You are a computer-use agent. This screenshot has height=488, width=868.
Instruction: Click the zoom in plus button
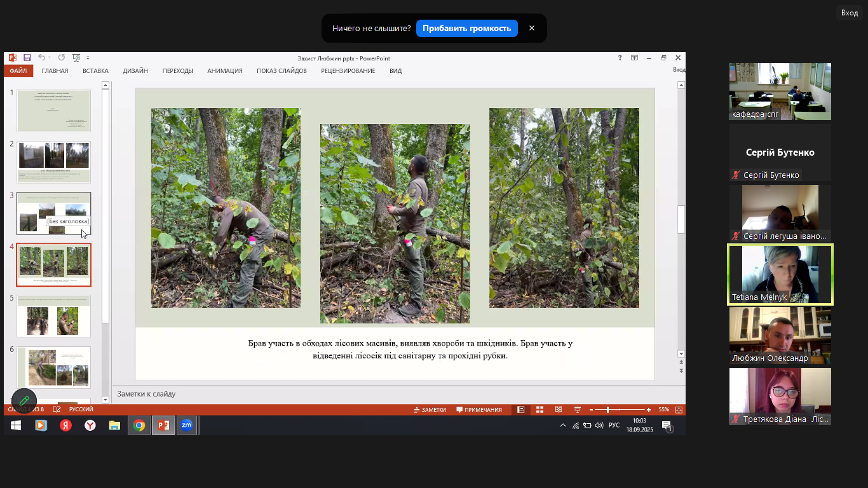648,410
